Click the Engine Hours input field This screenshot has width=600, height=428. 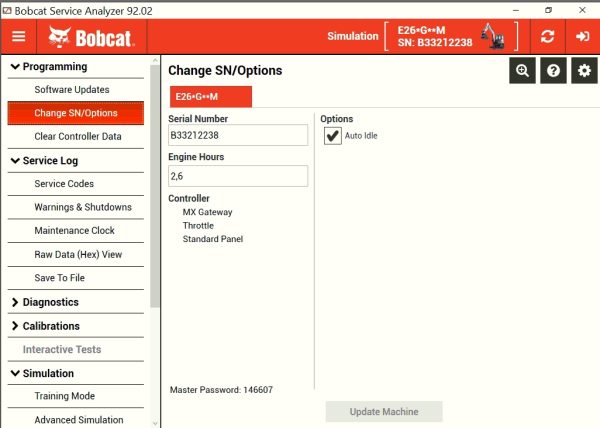pos(238,176)
